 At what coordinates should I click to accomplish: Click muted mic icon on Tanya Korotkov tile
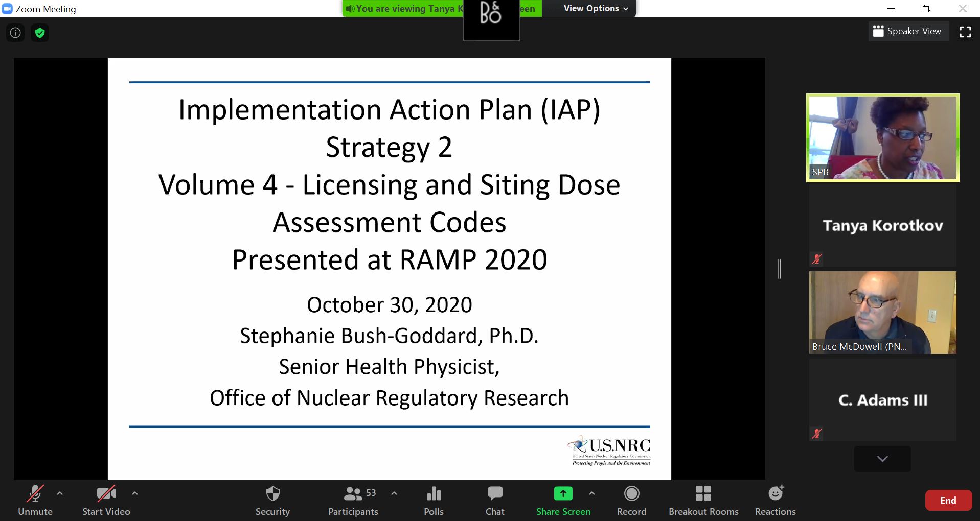817,259
